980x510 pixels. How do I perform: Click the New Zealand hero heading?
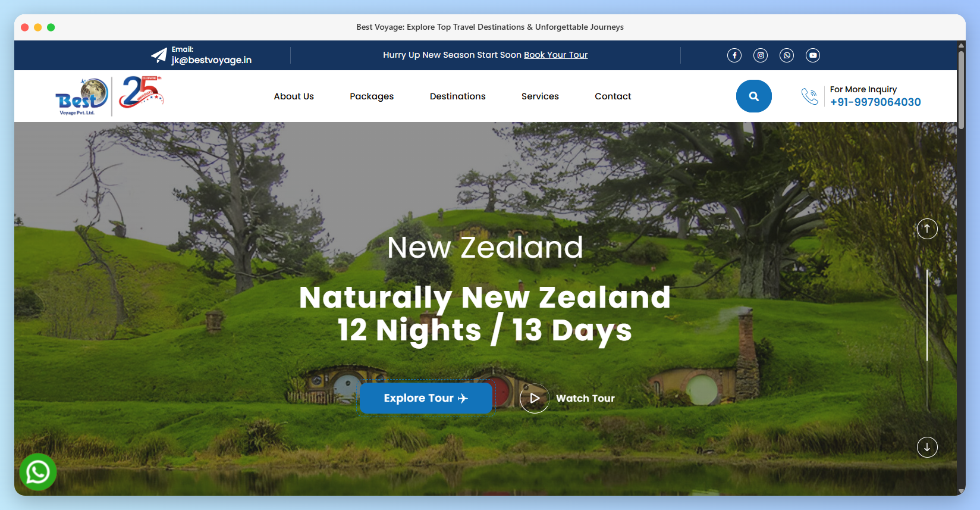pyautogui.click(x=485, y=247)
